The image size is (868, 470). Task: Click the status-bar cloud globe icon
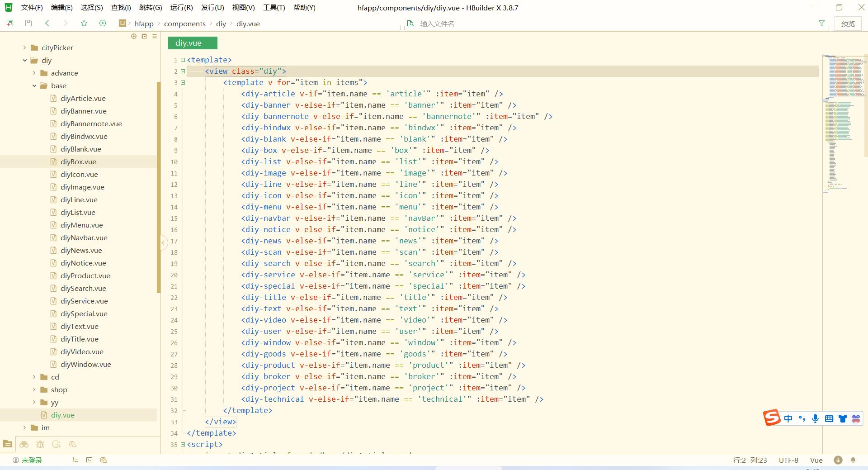104,460
